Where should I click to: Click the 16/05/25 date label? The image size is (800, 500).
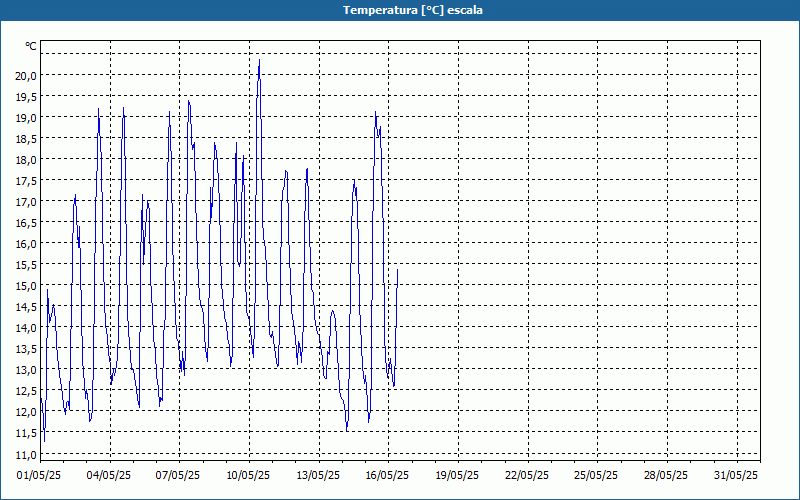[387, 476]
